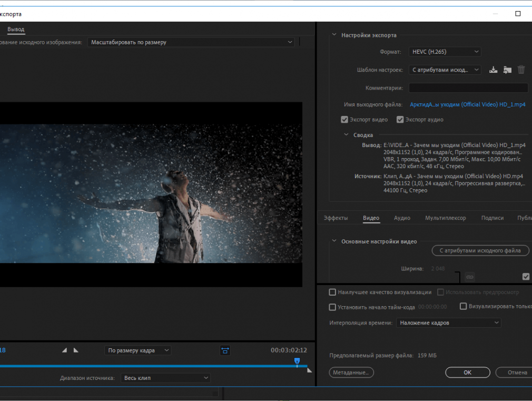Open the Шаблон настроек preset dropdown
Image resolution: width=532 pixels, height=401 pixels.
click(x=445, y=70)
